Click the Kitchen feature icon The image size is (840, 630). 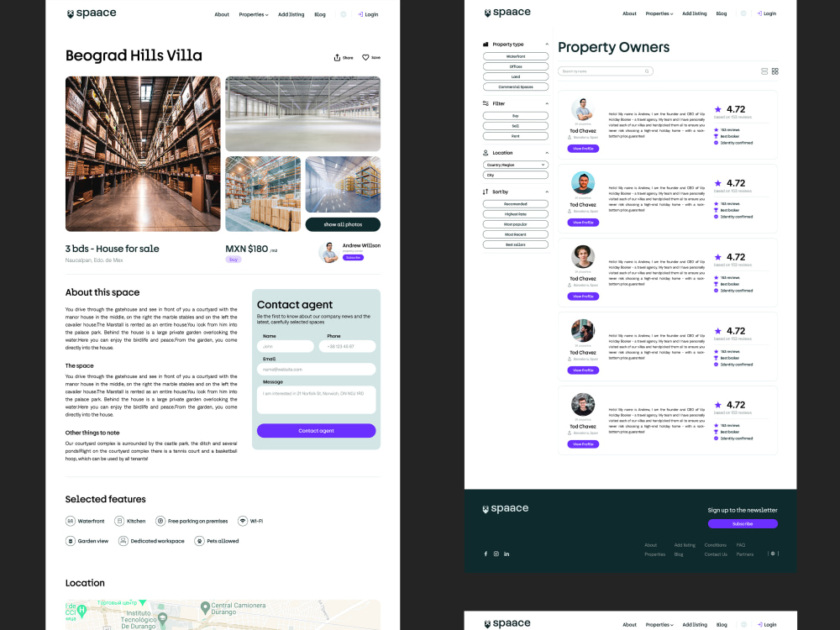click(x=119, y=521)
